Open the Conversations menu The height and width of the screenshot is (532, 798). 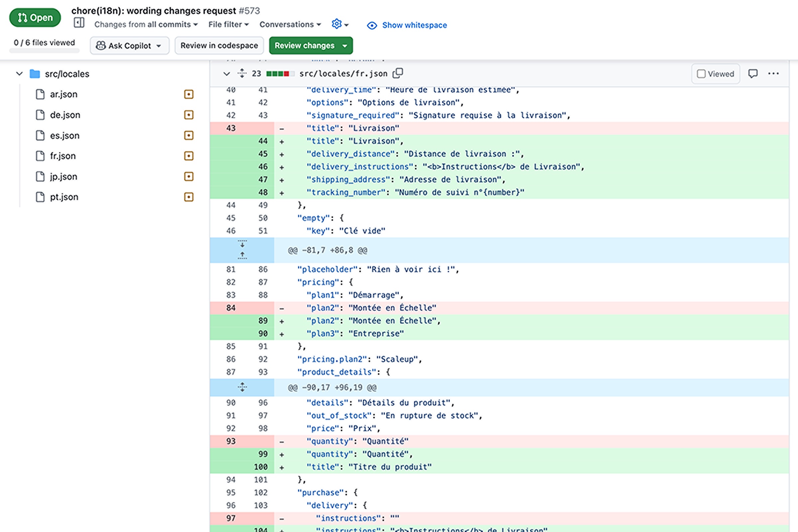click(290, 24)
